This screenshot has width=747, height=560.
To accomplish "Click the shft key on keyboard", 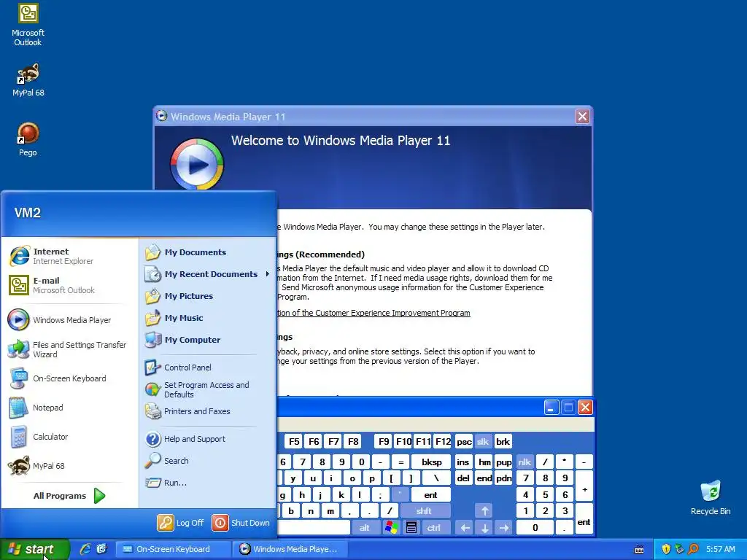I will [425, 511].
